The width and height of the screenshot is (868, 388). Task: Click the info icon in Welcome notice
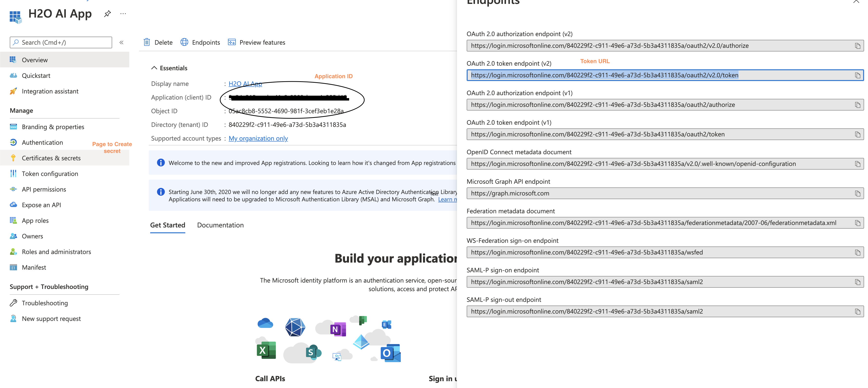click(161, 163)
